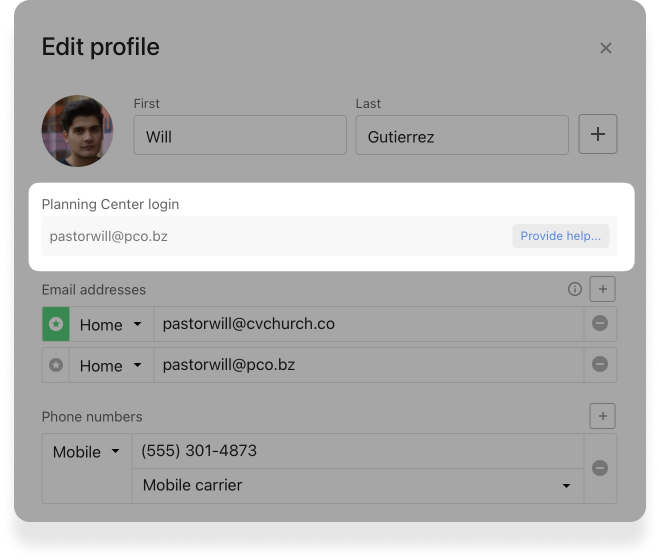
Task: Remove the pastorwill@pco.bz email address
Action: click(600, 365)
